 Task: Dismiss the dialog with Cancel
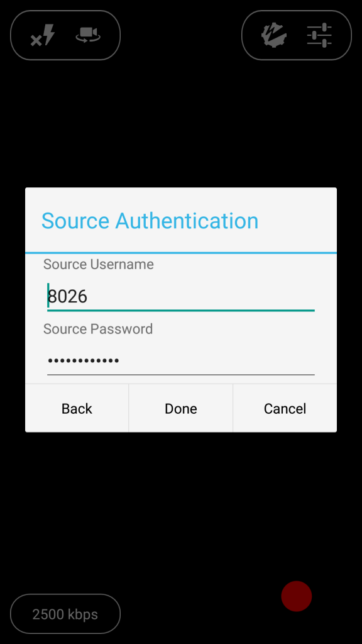285,408
